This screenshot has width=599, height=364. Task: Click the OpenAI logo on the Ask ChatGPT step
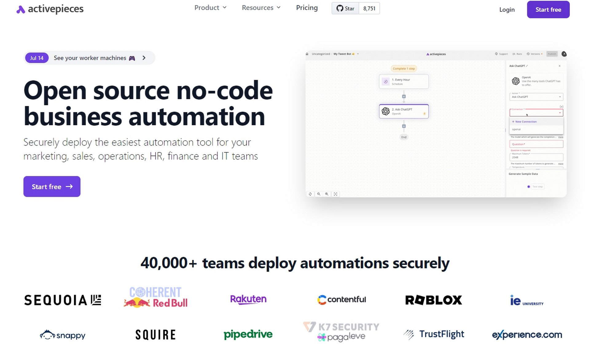point(386,111)
